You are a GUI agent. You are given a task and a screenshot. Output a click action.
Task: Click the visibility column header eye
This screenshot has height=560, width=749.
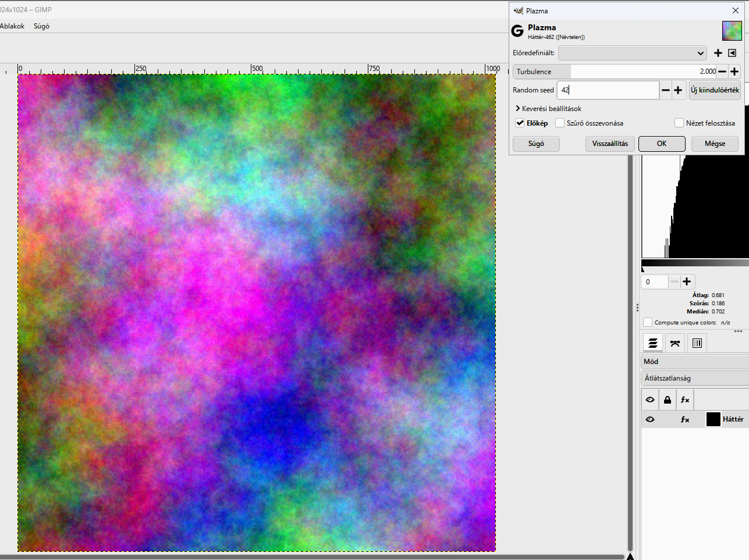pyautogui.click(x=650, y=400)
